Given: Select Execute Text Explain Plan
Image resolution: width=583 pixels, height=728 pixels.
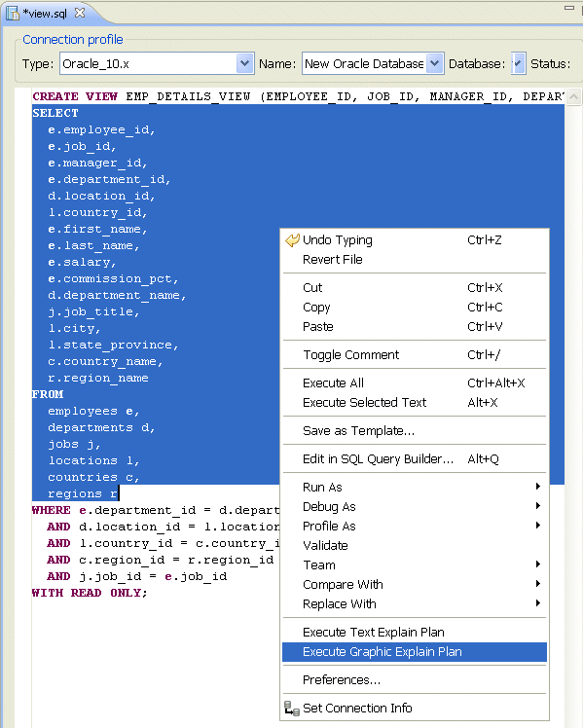Looking at the screenshot, I should 415,633.
